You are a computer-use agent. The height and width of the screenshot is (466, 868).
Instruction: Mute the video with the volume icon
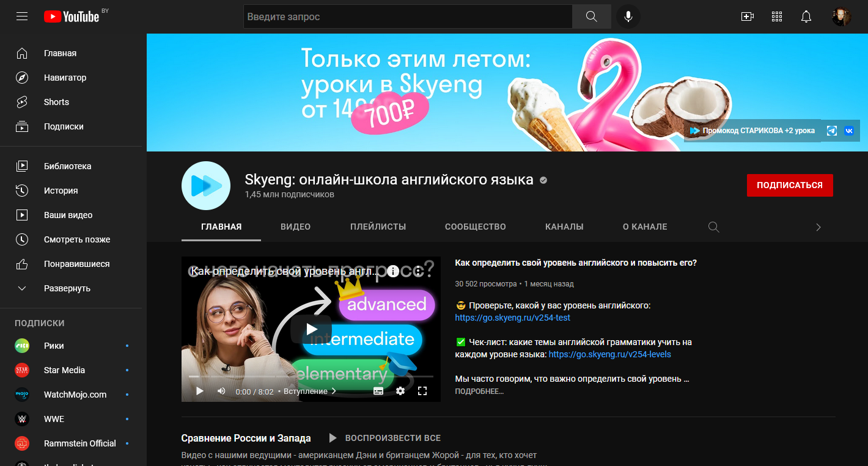click(221, 391)
